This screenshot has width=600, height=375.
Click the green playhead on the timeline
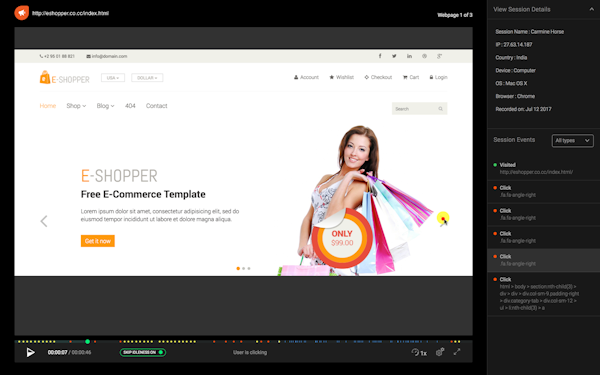coord(88,341)
